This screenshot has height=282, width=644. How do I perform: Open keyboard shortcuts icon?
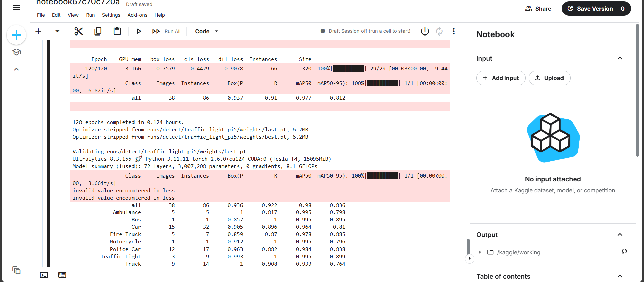click(x=62, y=275)
